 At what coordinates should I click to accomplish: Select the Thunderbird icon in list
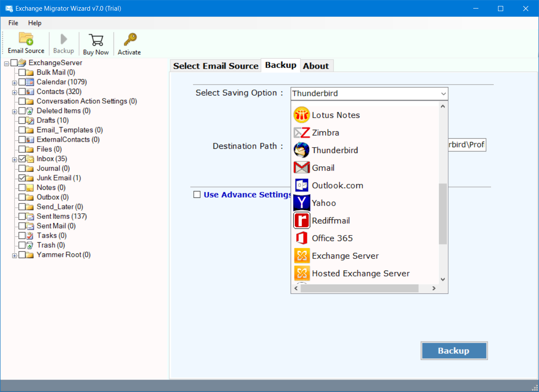coord(301,150)
